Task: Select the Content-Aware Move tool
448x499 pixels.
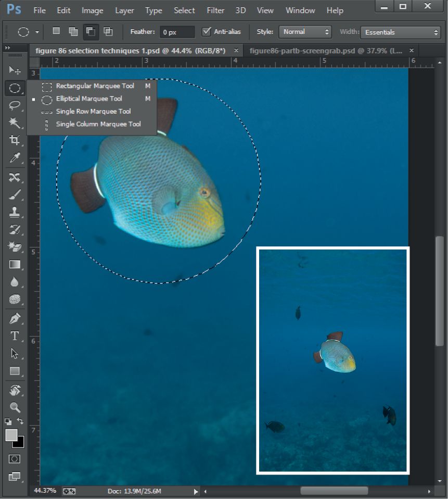Action: click(15, 177)
